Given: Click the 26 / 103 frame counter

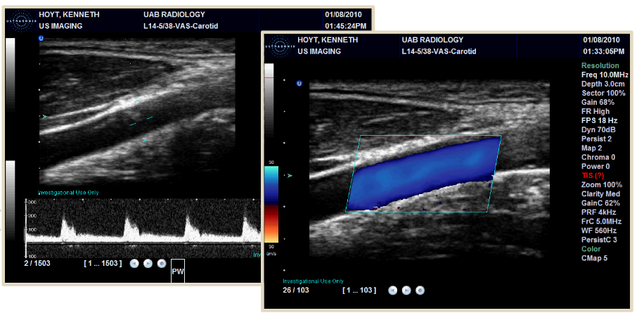Looking at the screenshot, I should point(296,290).
